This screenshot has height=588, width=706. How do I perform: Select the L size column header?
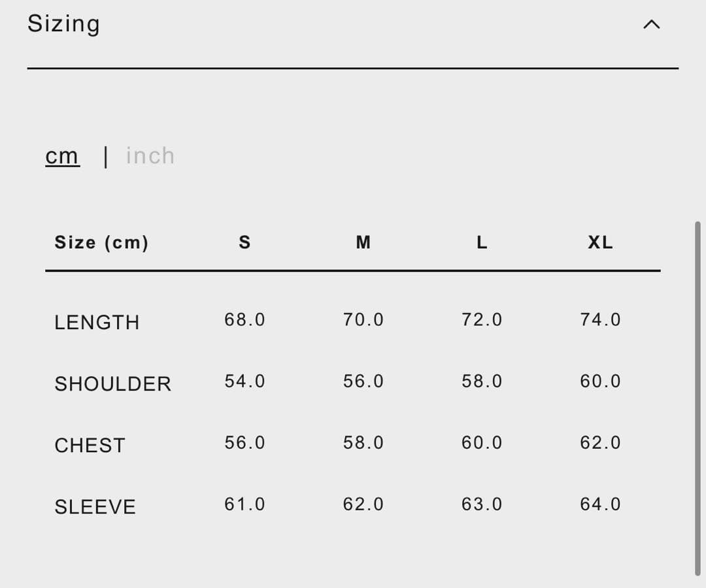(482, 243)
